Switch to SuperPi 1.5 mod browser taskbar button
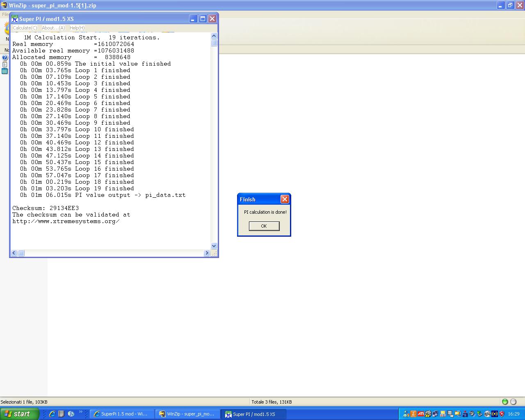This screenshot has height=420, width=525. pos(122,414)
